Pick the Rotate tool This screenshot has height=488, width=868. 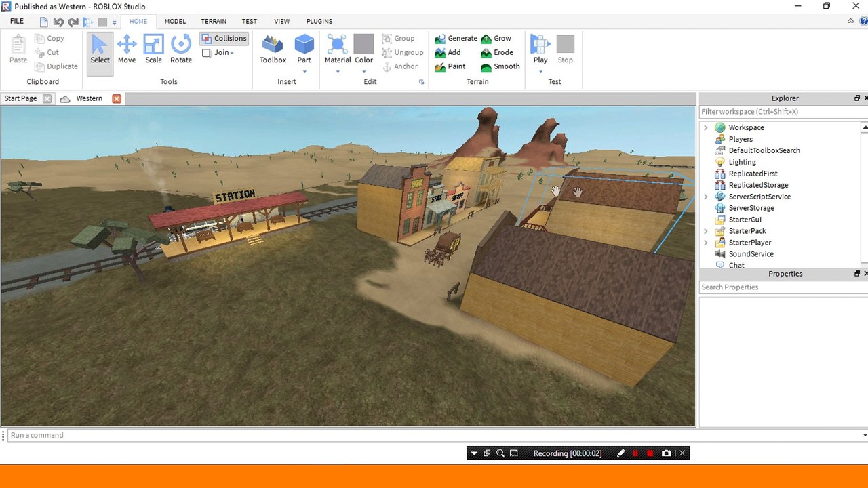[181, 49]
